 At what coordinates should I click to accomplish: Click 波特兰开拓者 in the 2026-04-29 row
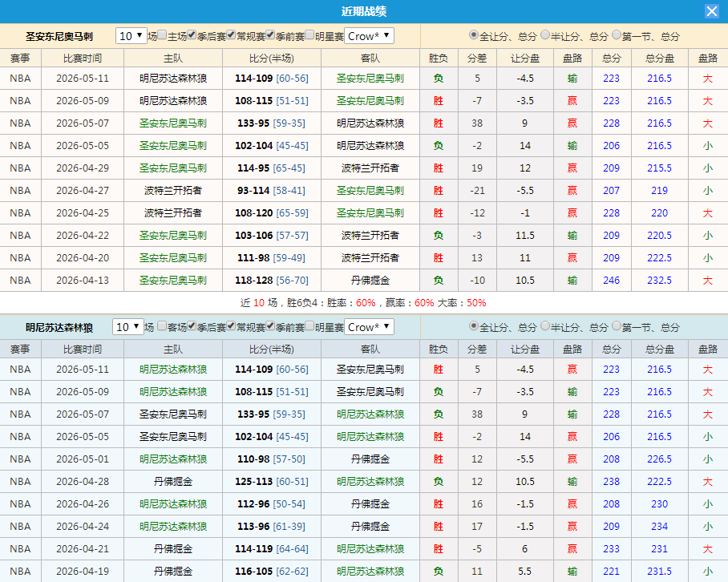[x=370, y=168]
